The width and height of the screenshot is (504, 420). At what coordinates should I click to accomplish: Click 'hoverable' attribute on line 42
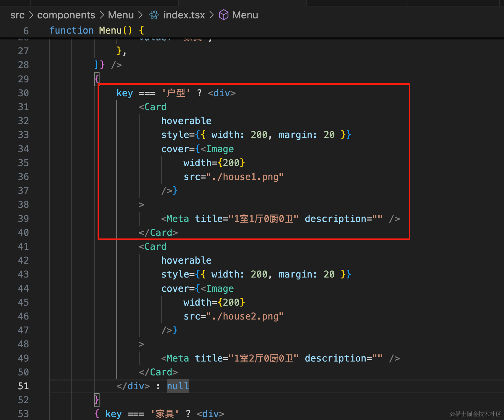pos(186,260)
